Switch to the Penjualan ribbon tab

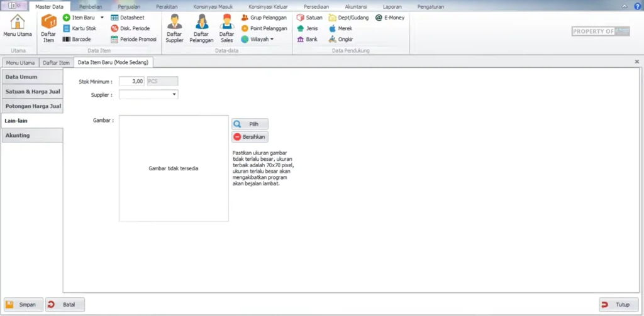coord(129,6)
